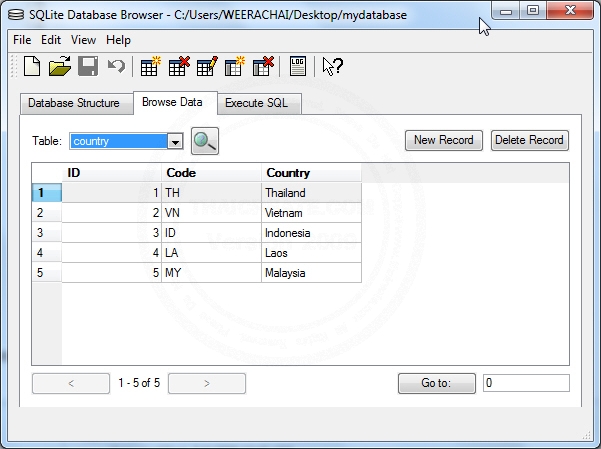Click the New Database icon

click(x=32, y=67)
